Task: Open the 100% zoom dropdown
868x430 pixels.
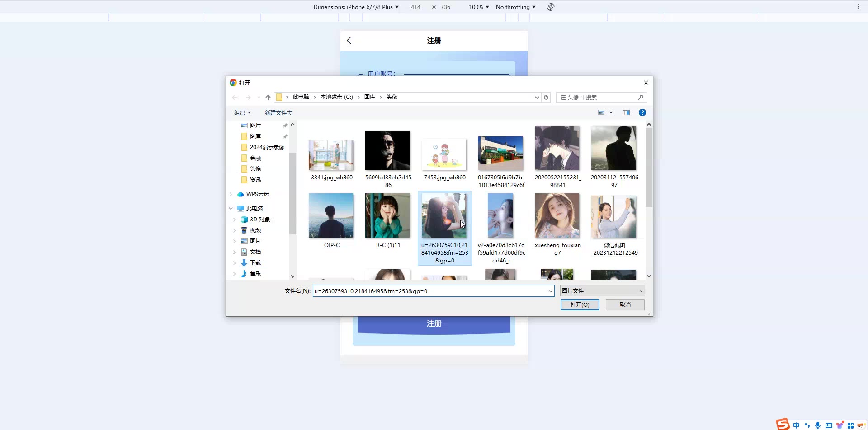Action: [x=479, y=7]
